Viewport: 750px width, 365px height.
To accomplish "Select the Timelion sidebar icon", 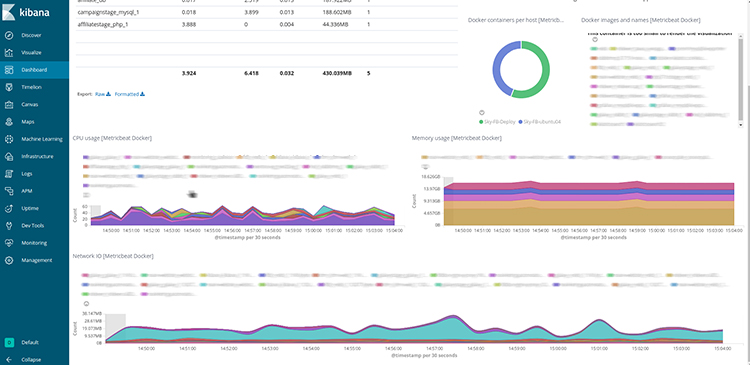I will (9, 87).
